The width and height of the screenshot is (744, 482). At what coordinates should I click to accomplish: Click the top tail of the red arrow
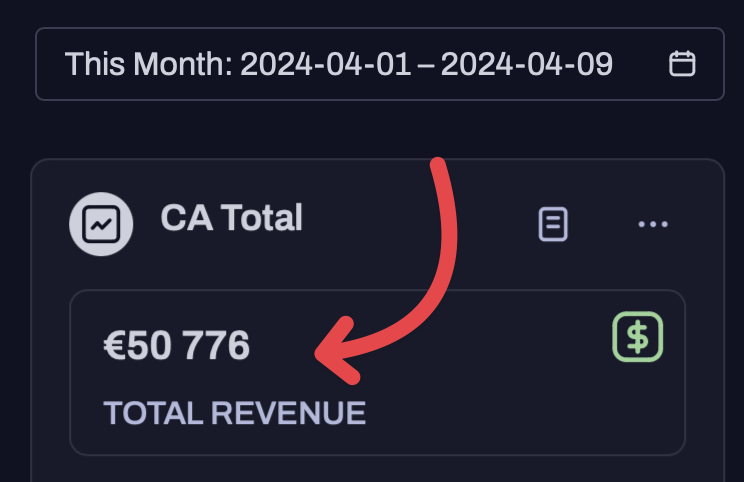(438, 167)
